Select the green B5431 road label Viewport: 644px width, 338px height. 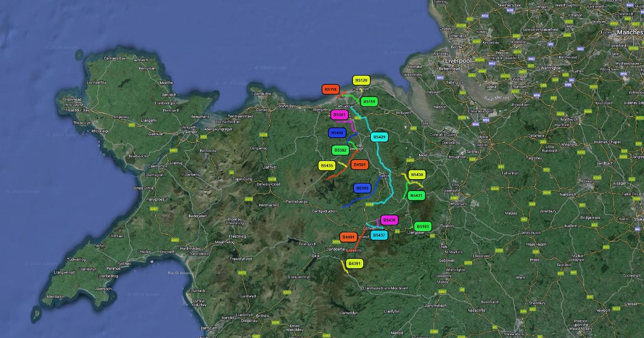click(x=416, y=196)
